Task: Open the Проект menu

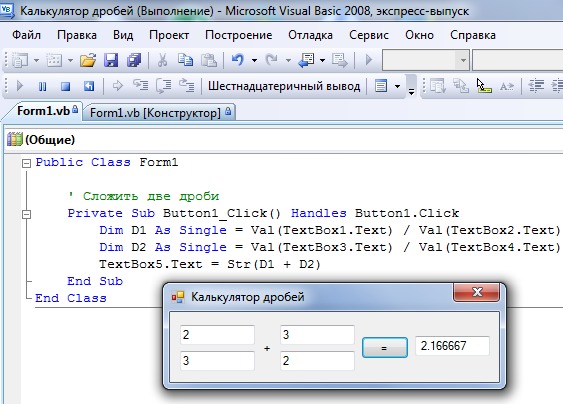Action: [169, 35]
